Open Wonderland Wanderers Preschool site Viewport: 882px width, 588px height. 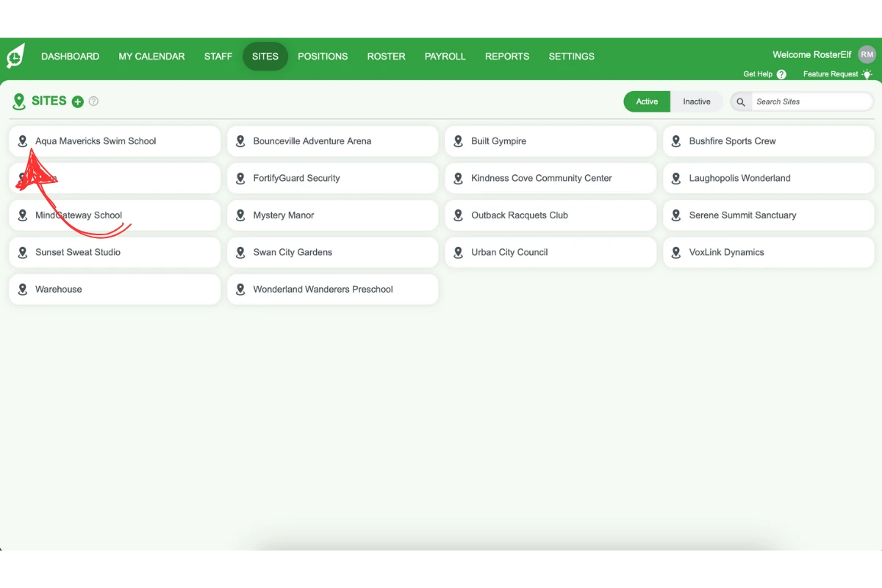tap(333, 290)
